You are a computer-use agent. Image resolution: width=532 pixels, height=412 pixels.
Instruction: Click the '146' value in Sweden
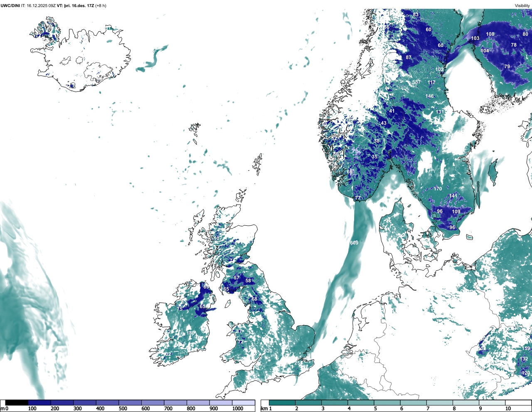(429, 96)
